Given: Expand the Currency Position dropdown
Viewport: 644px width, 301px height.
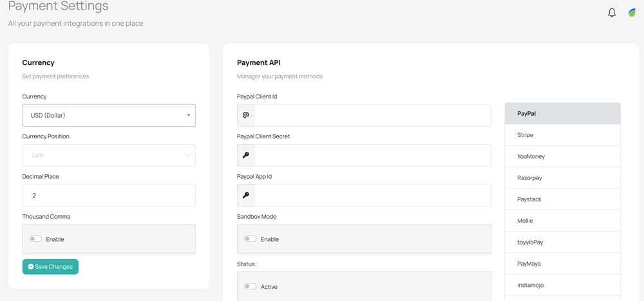Looking at the screenshot, I should (109, 156).
